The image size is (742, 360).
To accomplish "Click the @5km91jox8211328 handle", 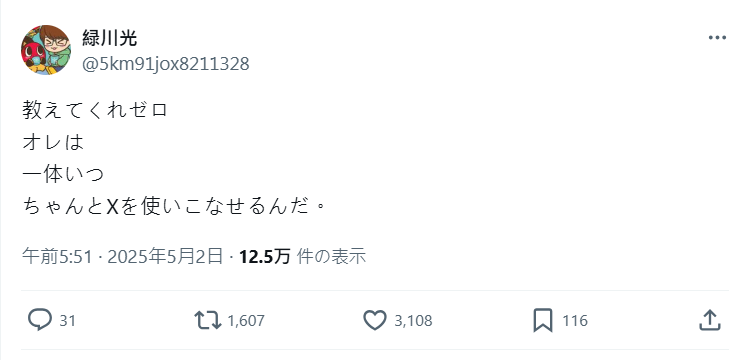I will coord(166,64).
